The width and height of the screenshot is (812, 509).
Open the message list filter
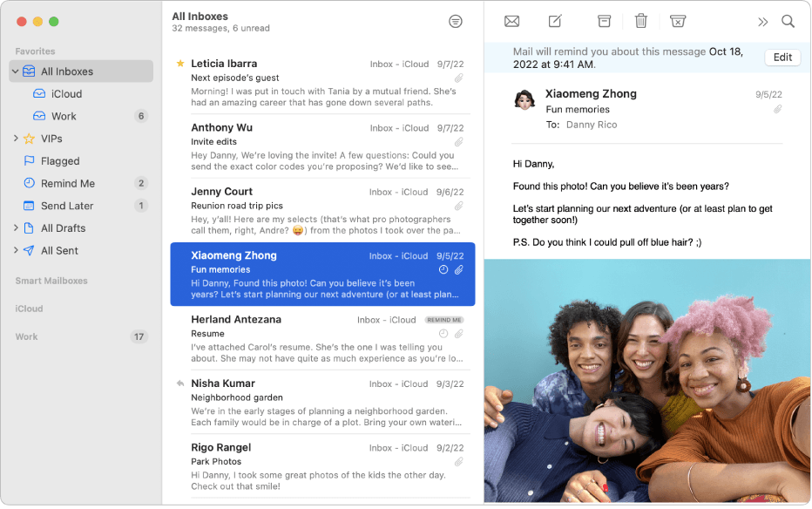pyautogui.click(x=456, y=20)
